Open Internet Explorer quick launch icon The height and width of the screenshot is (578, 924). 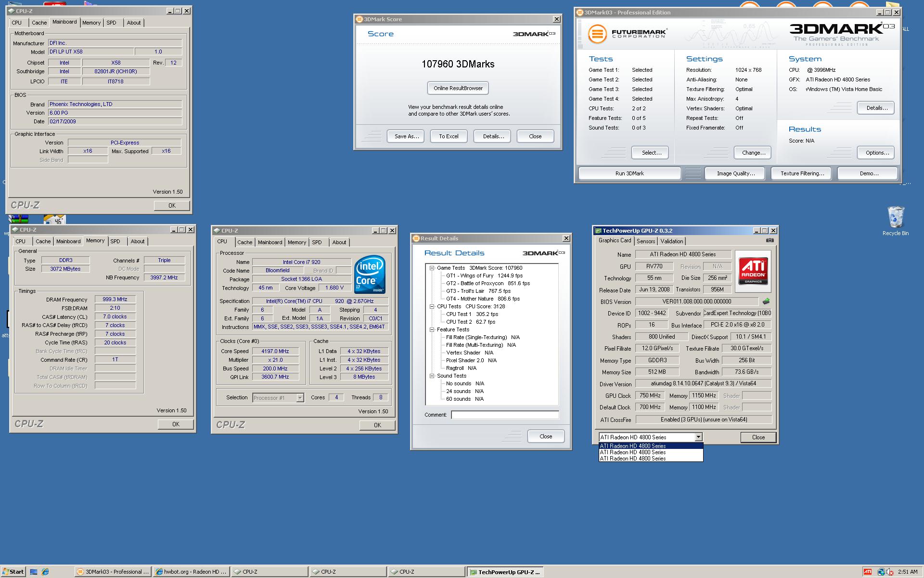coord(45,572)
